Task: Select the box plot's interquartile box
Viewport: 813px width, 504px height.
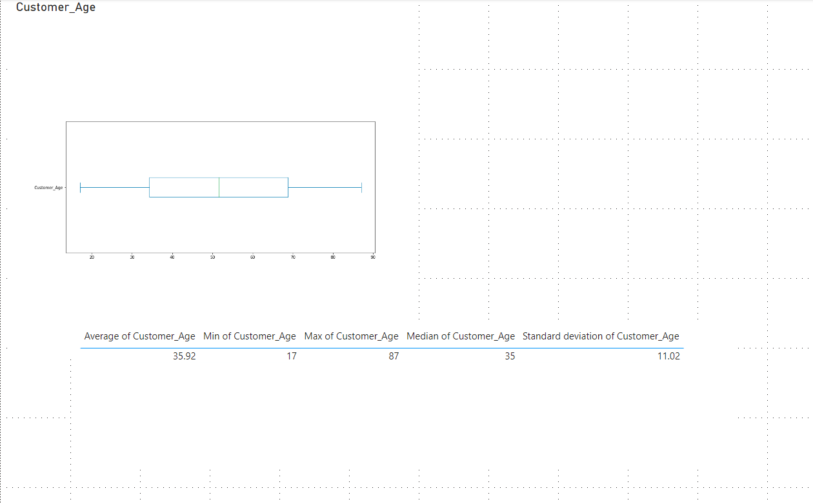Action: tap(219, 187)
